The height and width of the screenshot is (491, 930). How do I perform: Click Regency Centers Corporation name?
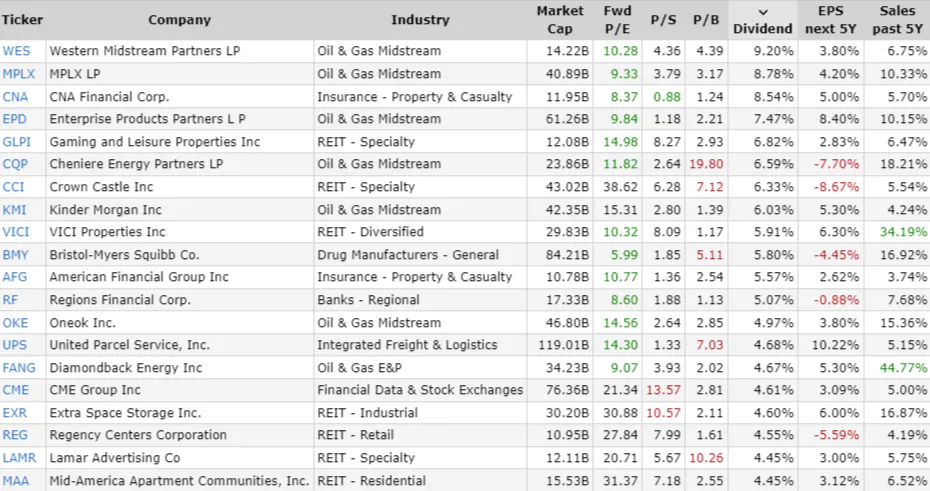(x=138, y=435)
